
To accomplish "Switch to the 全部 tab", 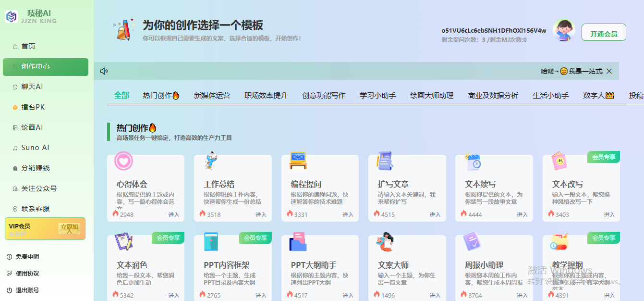I will click(122, 95).
